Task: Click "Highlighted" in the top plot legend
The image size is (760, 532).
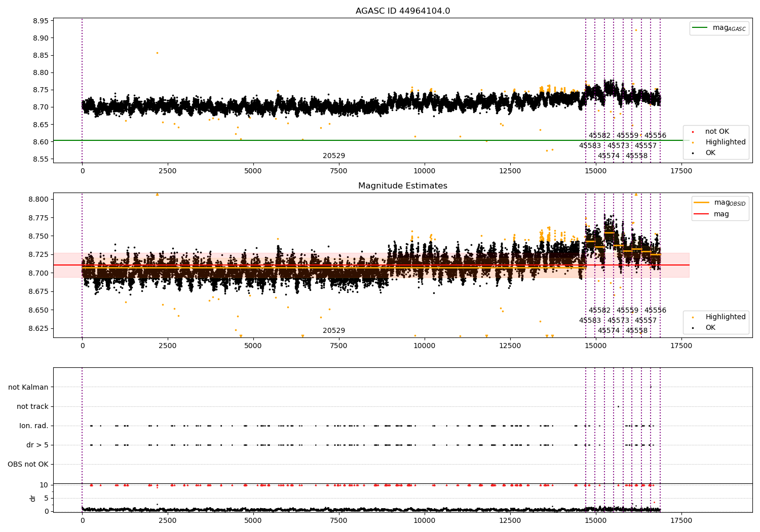Action: coord(726,142)
